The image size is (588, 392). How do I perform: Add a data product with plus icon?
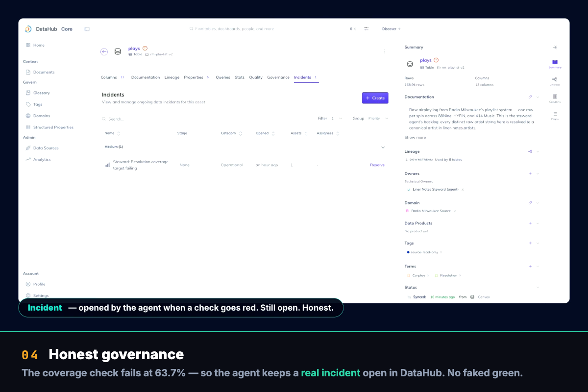tap(530, 223)
